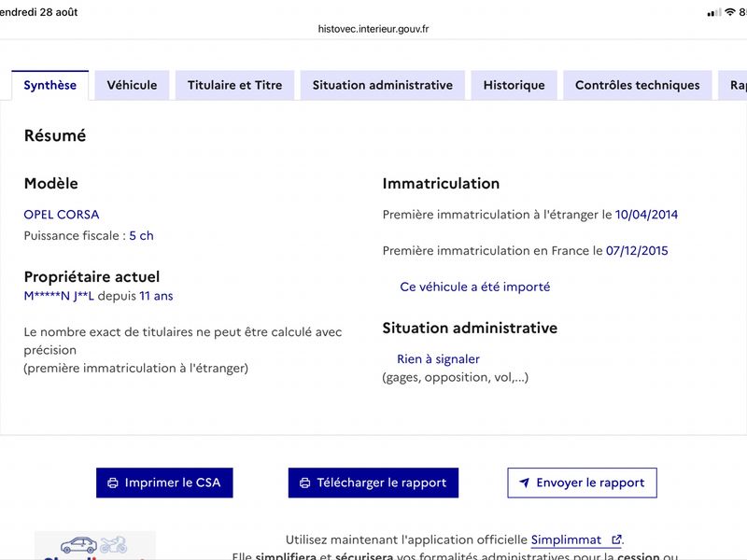Click the owner name M*****N J**L

click(x=59, y=296)
